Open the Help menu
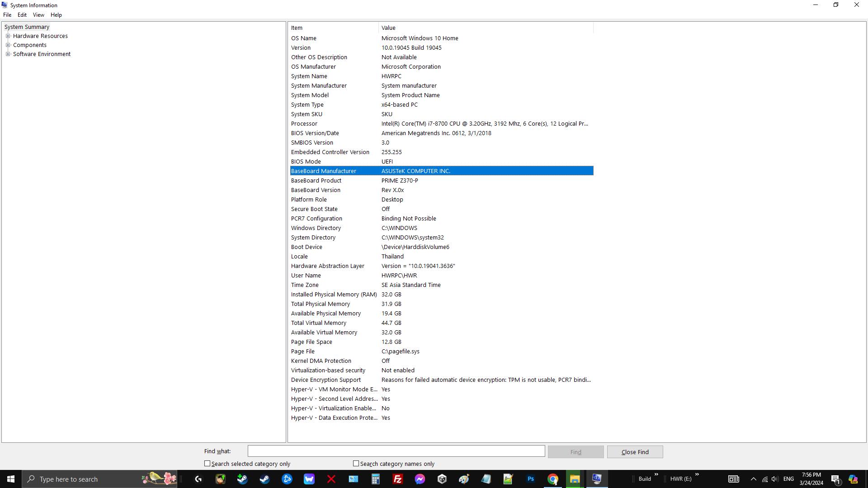 click(x=56, y=15)
